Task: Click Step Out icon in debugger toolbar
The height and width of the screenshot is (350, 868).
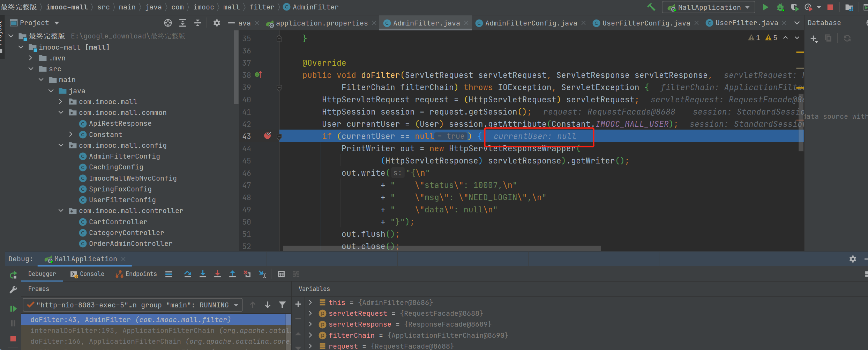Action: click(232, 274)
